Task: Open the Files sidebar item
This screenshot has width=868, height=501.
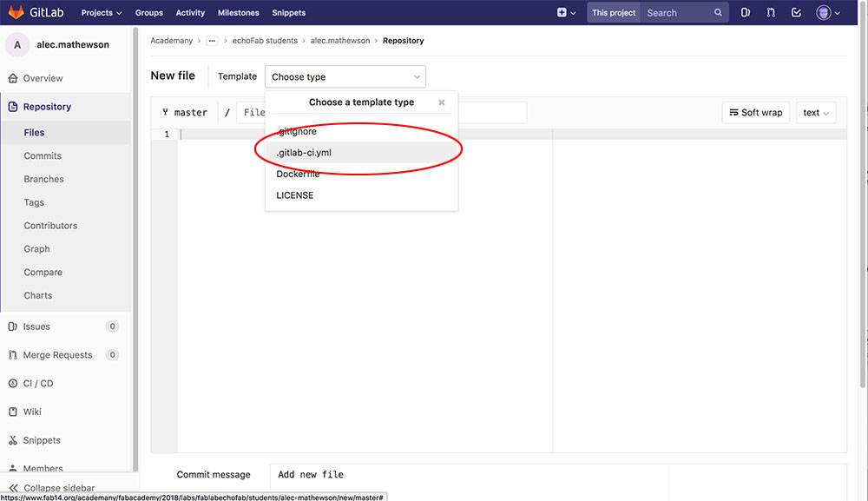Action: click(66, 132)
